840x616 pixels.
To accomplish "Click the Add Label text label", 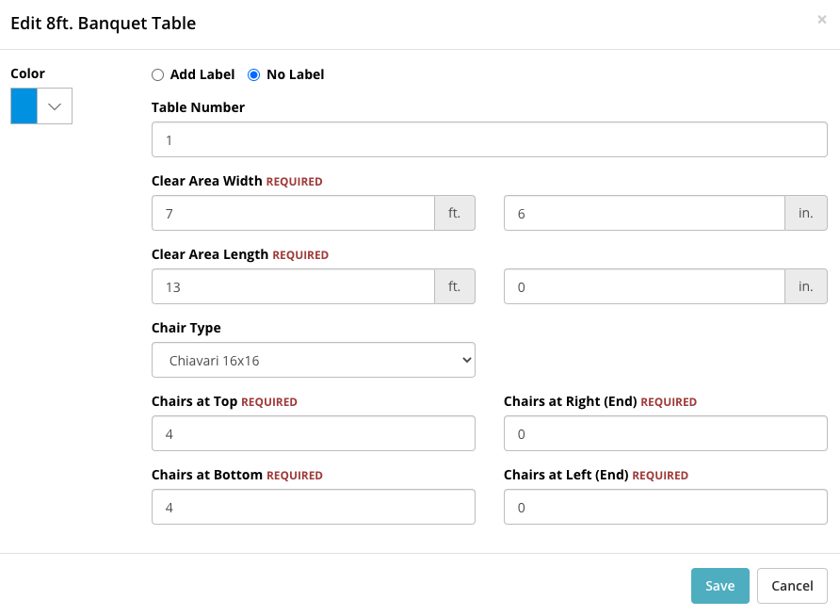I will point(202,74).
